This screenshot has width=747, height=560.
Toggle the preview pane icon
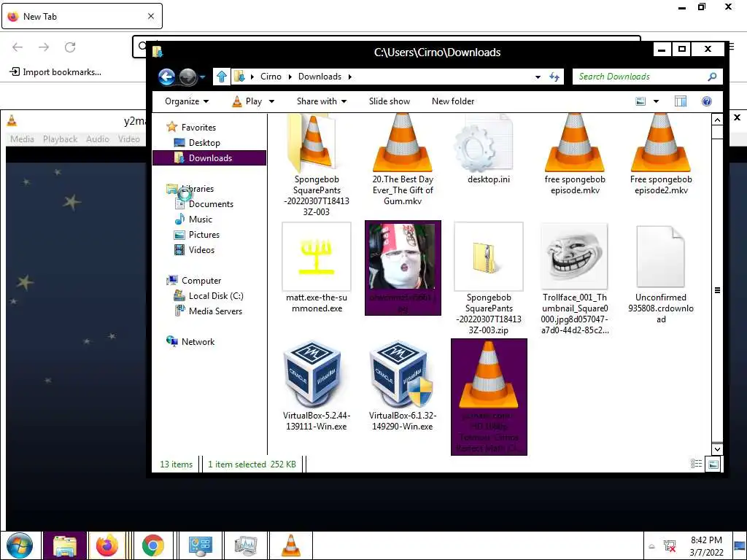click(681, 101)
